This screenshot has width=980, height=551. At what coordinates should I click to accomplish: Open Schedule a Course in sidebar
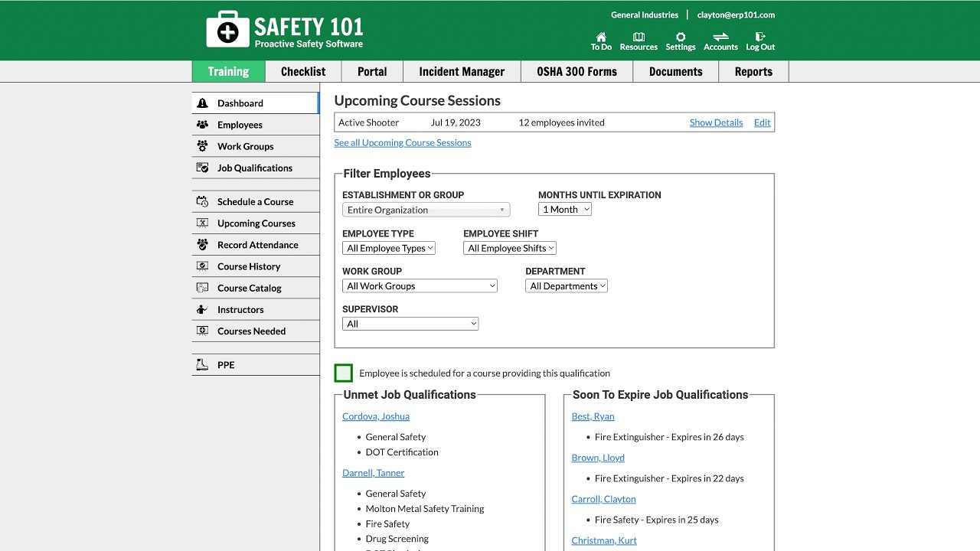point(255,202)
